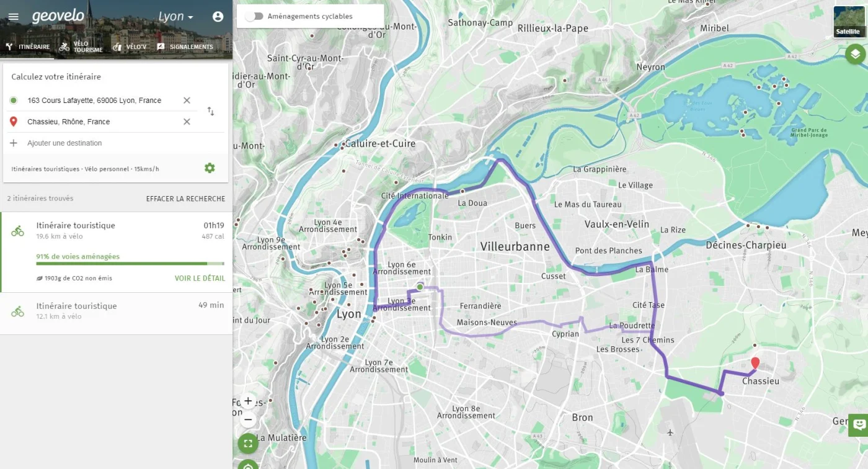Open the user account icon
868x469 pixels.
pos(218,17)
